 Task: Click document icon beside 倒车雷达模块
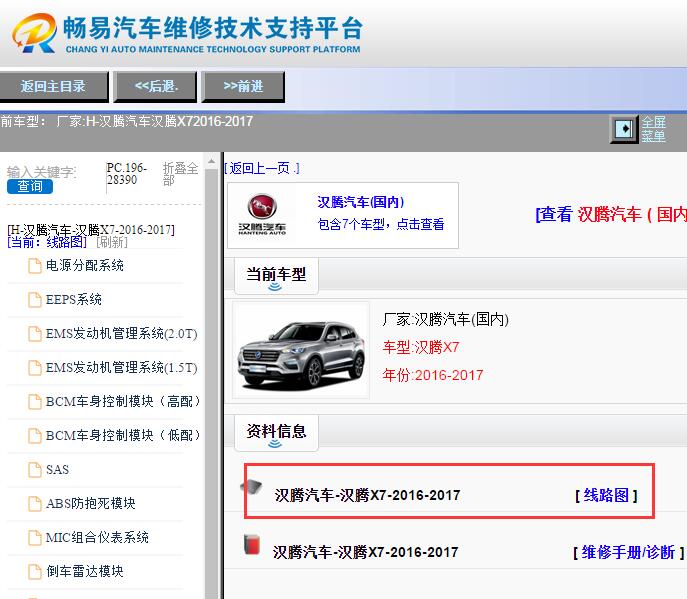click(35, 572)
